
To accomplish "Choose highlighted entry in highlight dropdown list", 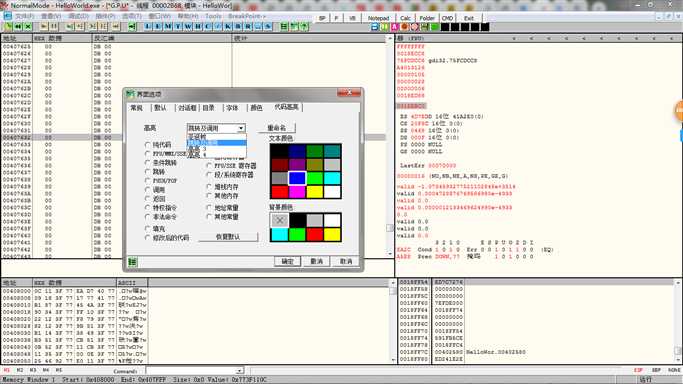I will (x=216, y=142).
